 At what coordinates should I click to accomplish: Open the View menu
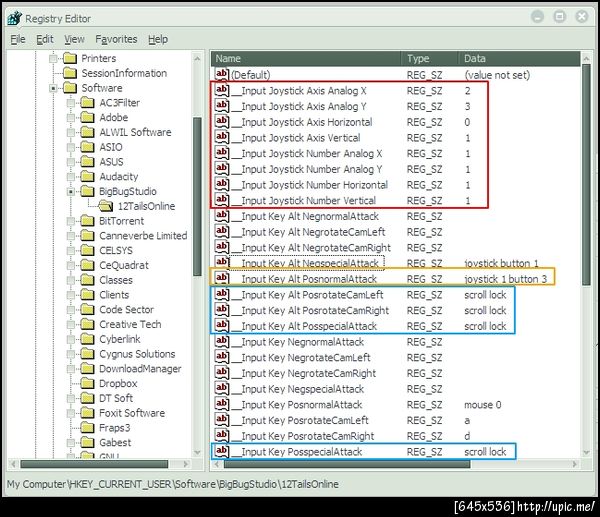click(x=74, y=39)
